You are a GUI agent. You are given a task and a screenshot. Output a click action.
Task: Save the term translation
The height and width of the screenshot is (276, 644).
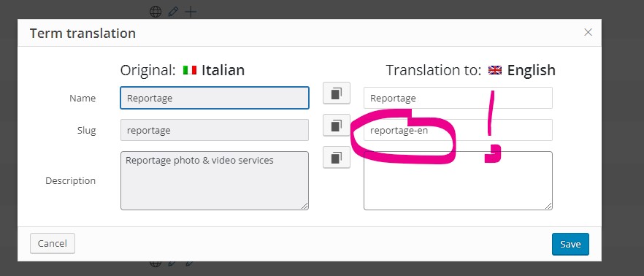(x=570, y=244)
